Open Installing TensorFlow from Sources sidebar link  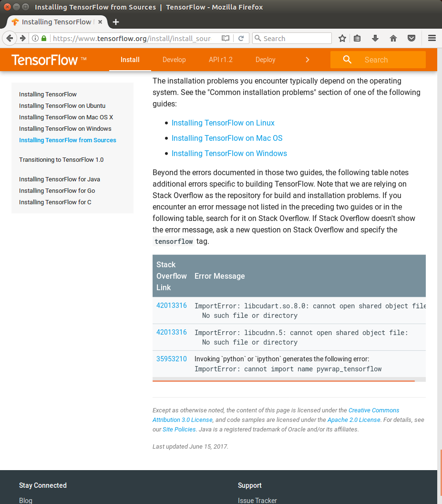(67, 140)
